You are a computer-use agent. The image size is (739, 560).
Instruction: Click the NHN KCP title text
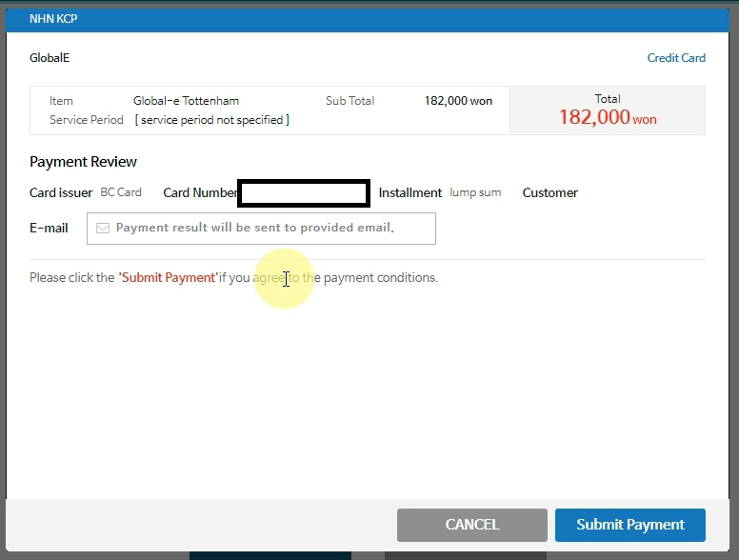tap(53, 19)
